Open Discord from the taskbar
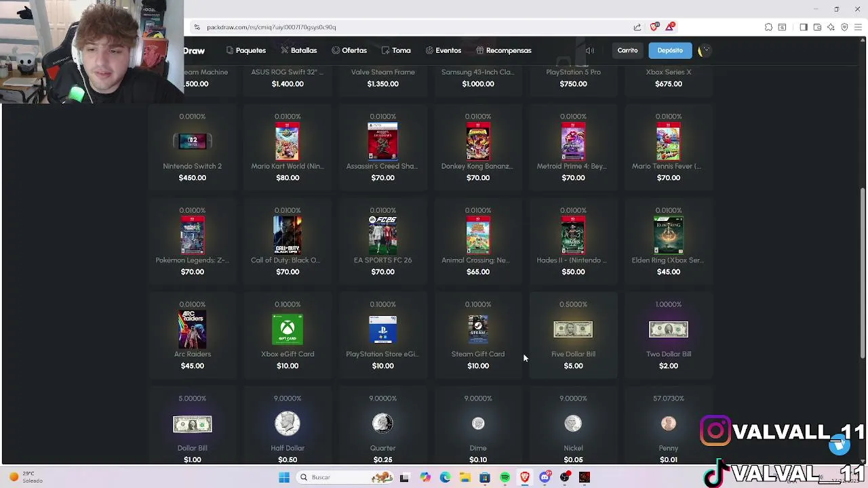 (545, 477)
